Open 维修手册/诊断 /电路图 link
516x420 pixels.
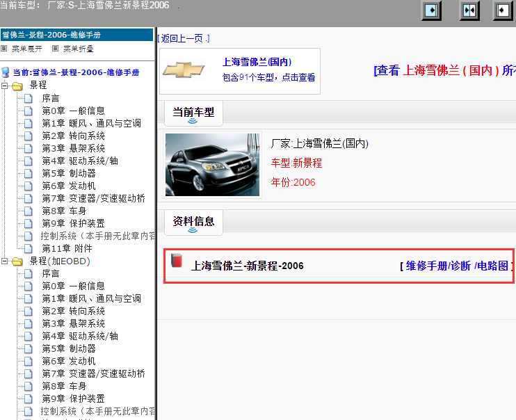[x=457, y=266]
